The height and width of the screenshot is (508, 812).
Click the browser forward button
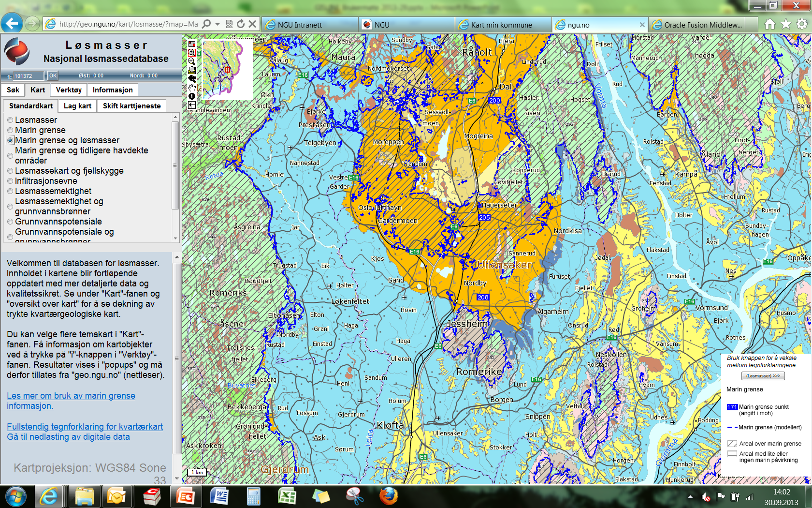pyautogui.click(x=32, y=23)
